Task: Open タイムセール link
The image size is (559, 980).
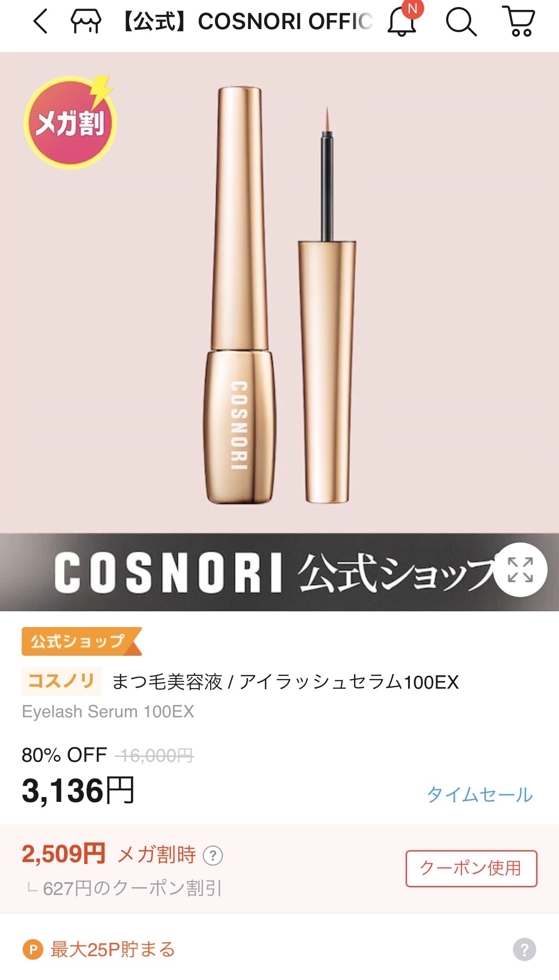Action: 479,795
